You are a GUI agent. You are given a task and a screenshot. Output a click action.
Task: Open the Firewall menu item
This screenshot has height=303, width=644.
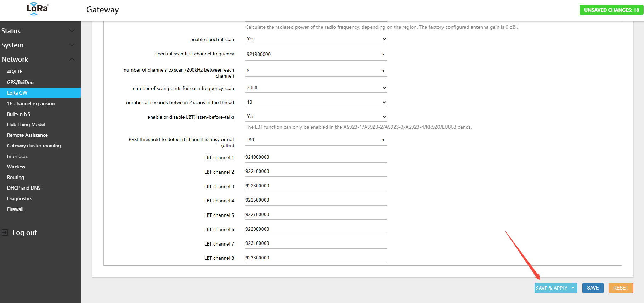(x=15, y=209)
